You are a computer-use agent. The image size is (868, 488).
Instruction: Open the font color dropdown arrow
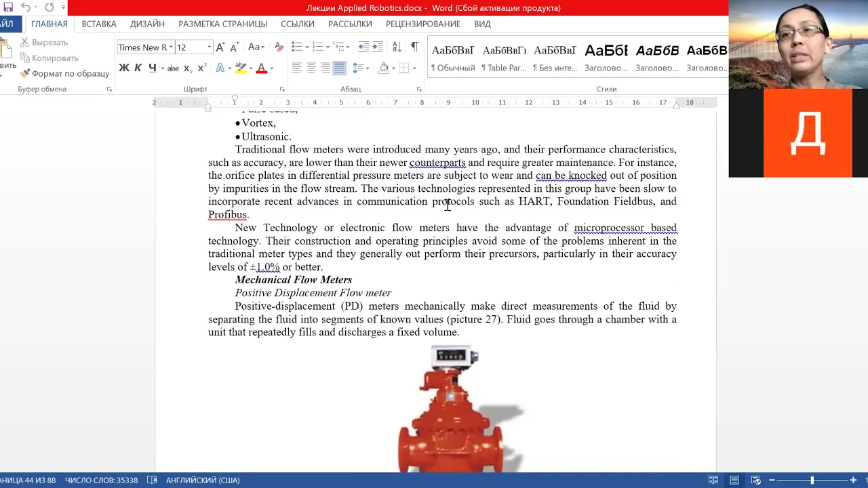click(x=271, y=68)
